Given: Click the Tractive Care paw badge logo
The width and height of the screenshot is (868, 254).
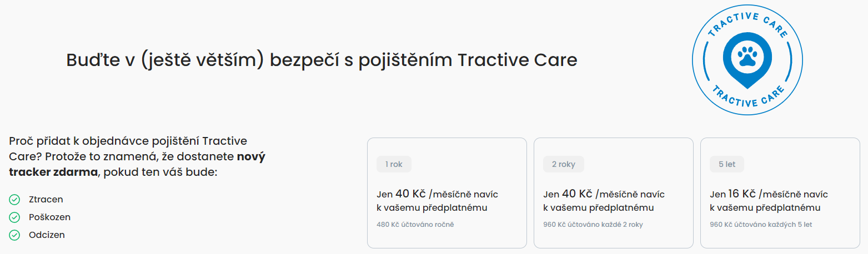Looking at the screenshot, I should pos(747,59).
